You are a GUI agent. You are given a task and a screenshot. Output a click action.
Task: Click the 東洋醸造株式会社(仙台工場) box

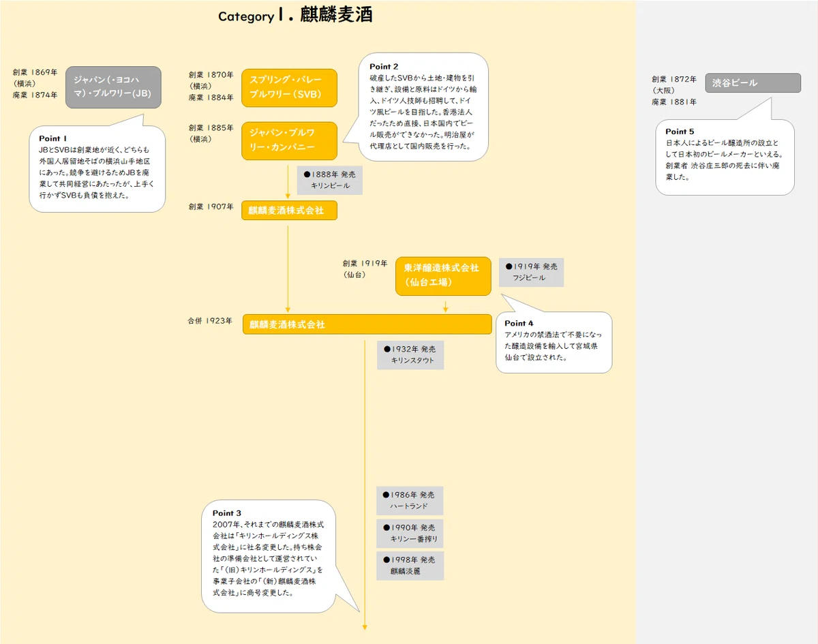(x=443, y=276)
